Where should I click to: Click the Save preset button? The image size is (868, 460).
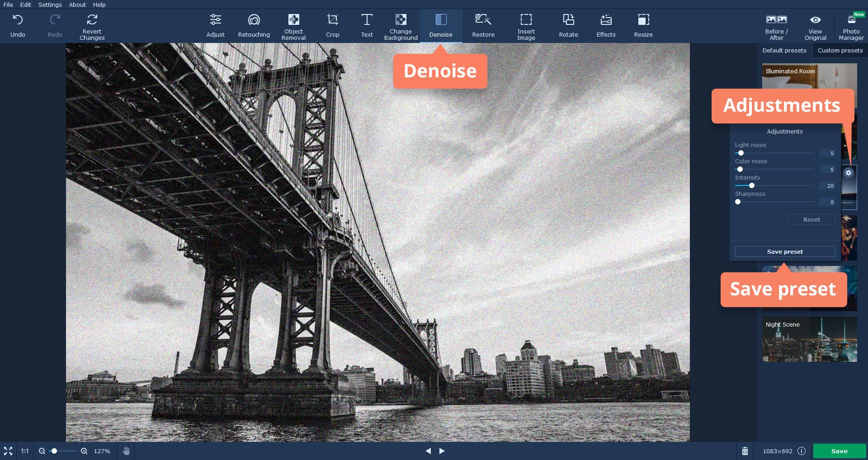tap(785, 251)
